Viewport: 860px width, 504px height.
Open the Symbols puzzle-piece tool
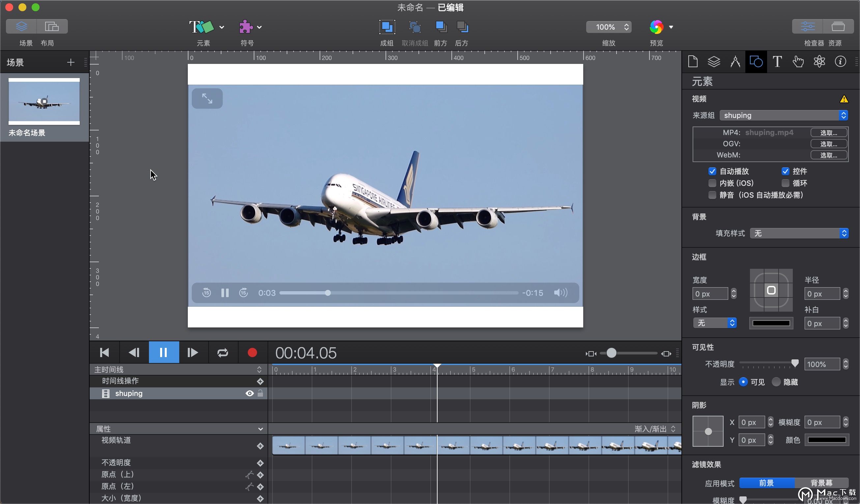click(x=246, y=27)
